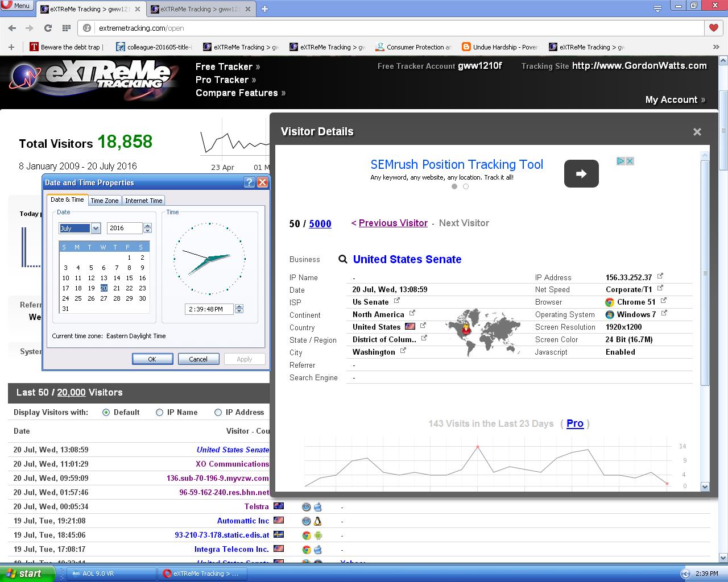Open the Opera Menu button

pyautogui.click(x=16, y=5)
